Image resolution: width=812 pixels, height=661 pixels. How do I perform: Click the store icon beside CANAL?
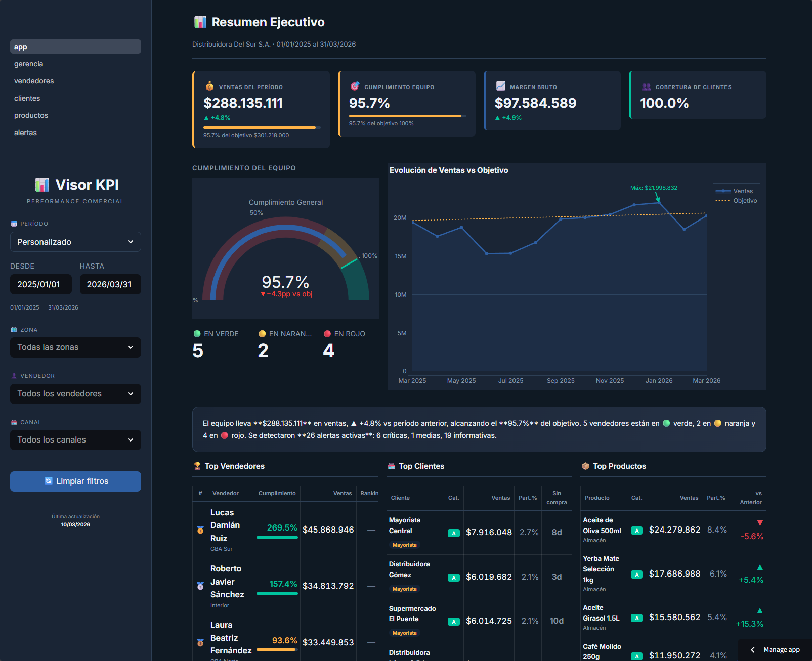[14, 422]
